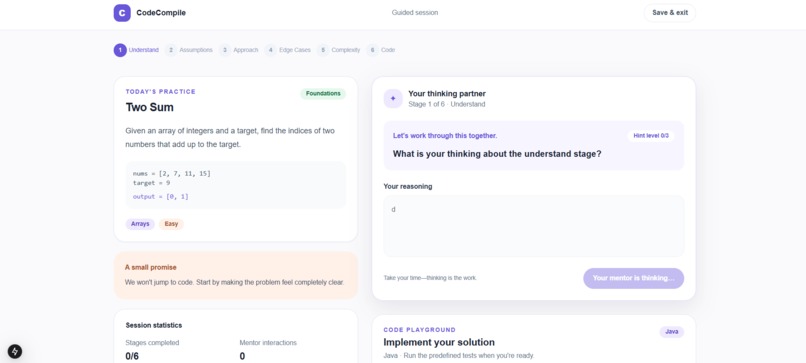This screenshot has height=363, width=806.
Task: Click the 'Stages completed' label
Action: pos(152,342)
